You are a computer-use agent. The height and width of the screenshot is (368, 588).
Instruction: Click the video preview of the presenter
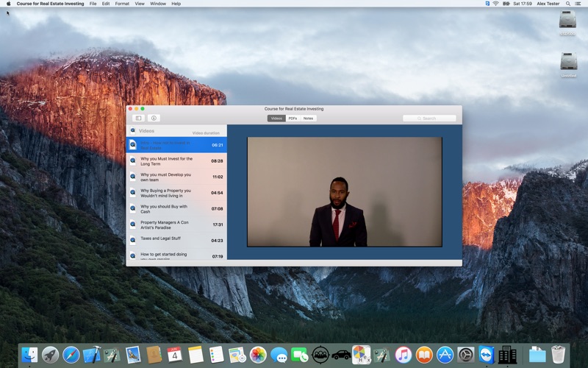click(x=345, y=192)
